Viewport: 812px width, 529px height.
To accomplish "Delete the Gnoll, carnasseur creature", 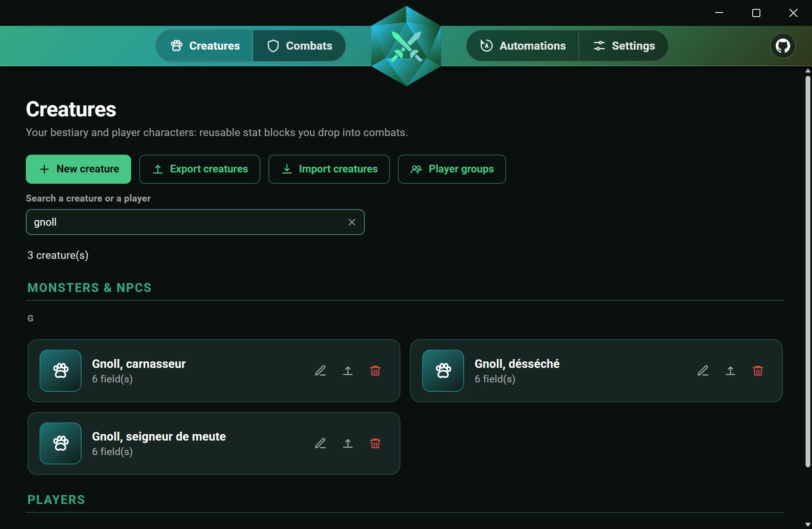I will [x=375, y=371].
